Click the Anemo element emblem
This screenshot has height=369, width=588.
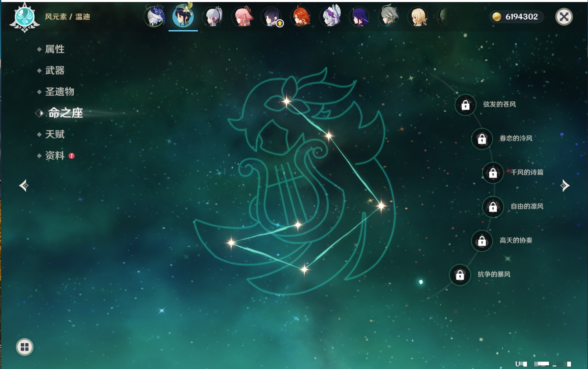(x=24, y=17)
